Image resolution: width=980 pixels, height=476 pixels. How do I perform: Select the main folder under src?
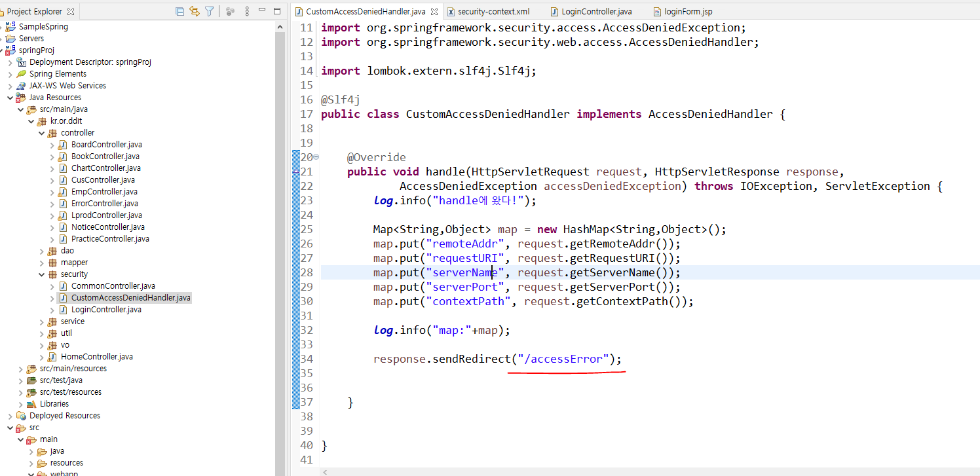point(48,439)
